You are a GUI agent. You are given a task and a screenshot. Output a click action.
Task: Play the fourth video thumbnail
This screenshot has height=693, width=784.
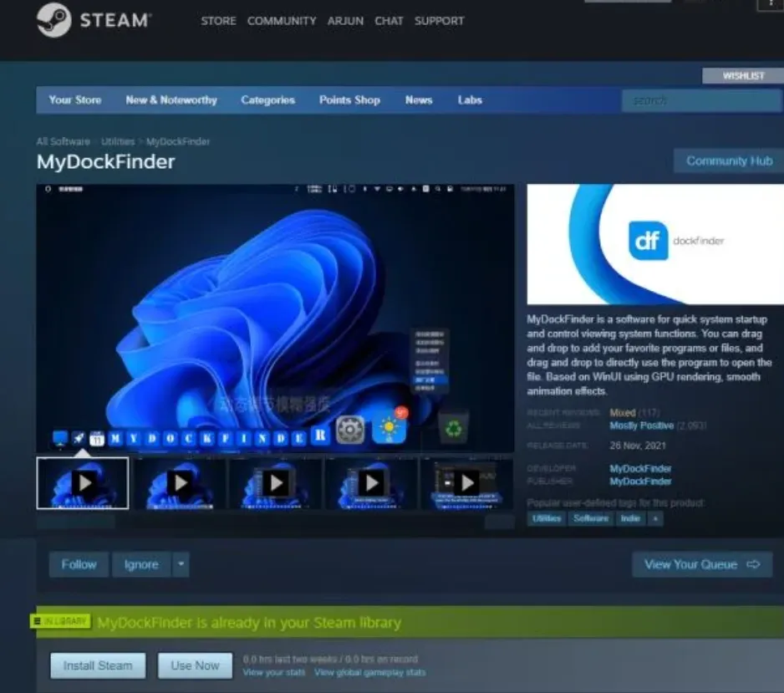371,483
